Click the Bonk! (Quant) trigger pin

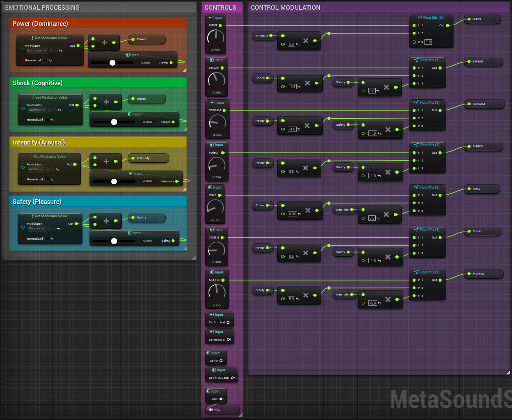pos(232,378)
